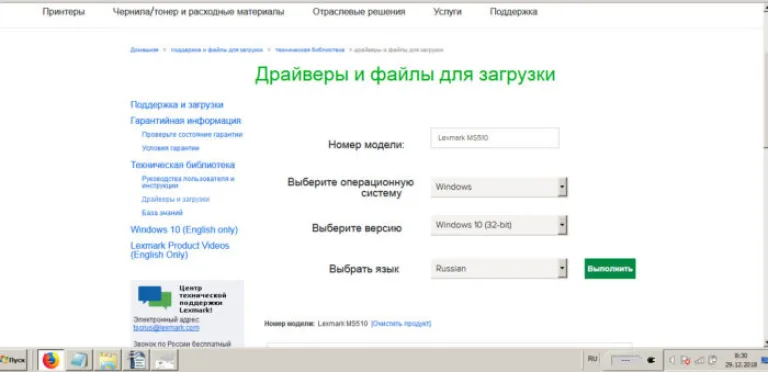
Task: Open Гарантийная информация sidebar link
Action: (x=186, y=120)
